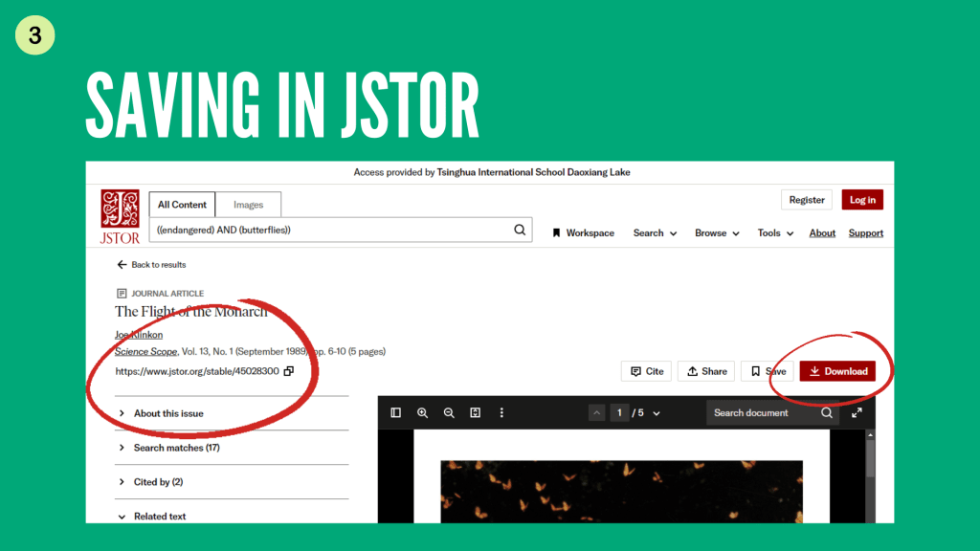
Task: Click the Log in button
Action: point(862,200)
